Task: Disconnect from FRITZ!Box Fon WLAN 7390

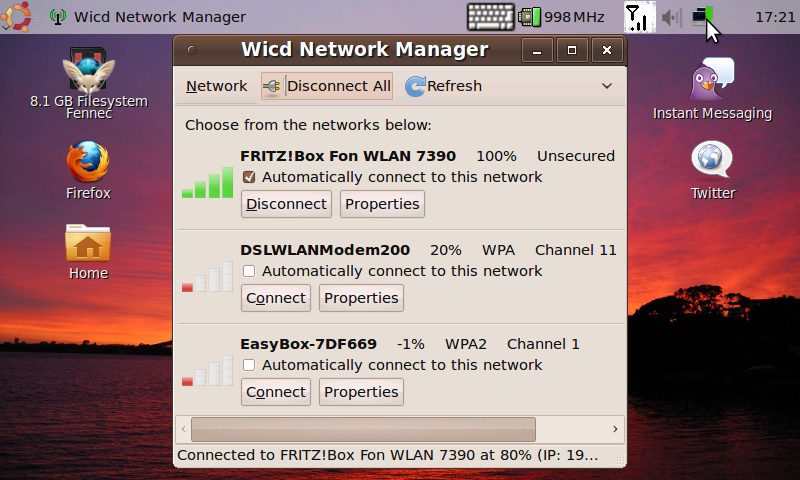Action: pos(287,204)
